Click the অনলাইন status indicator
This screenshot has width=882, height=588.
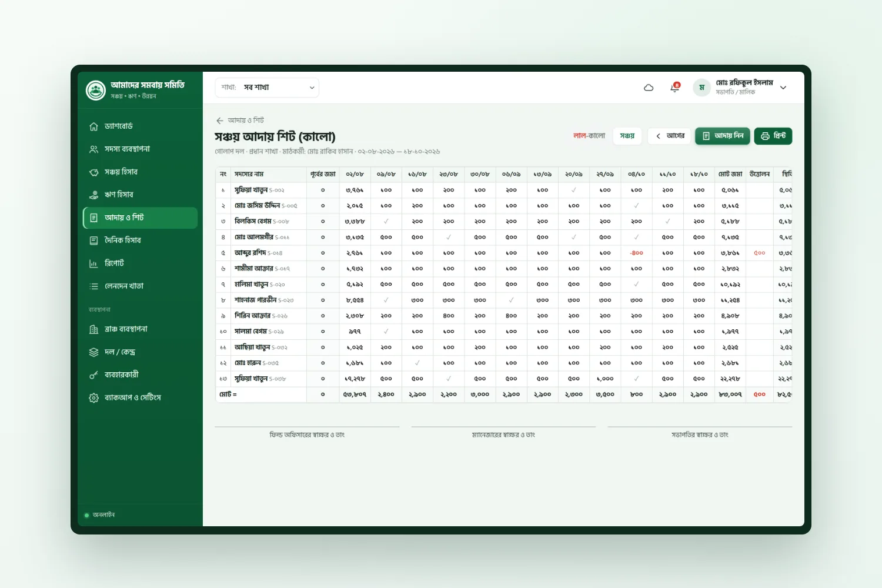coord(100,515)
